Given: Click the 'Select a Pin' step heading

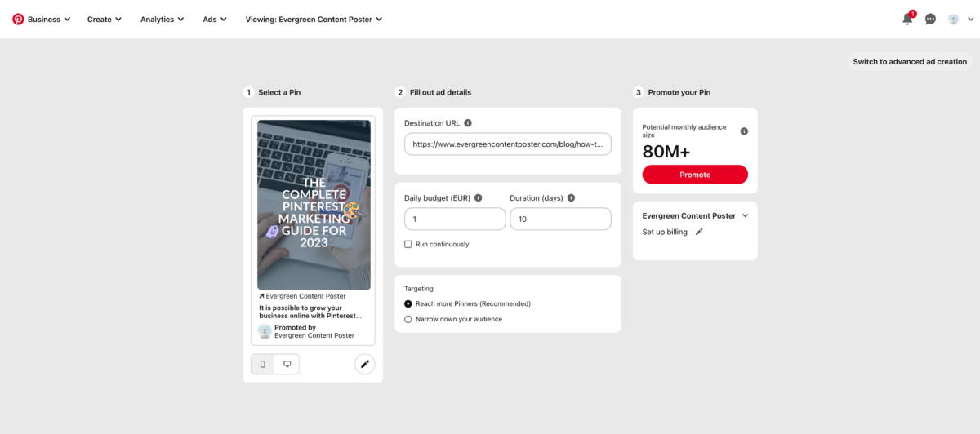Looking at the screenshot, I should (279, 92).
